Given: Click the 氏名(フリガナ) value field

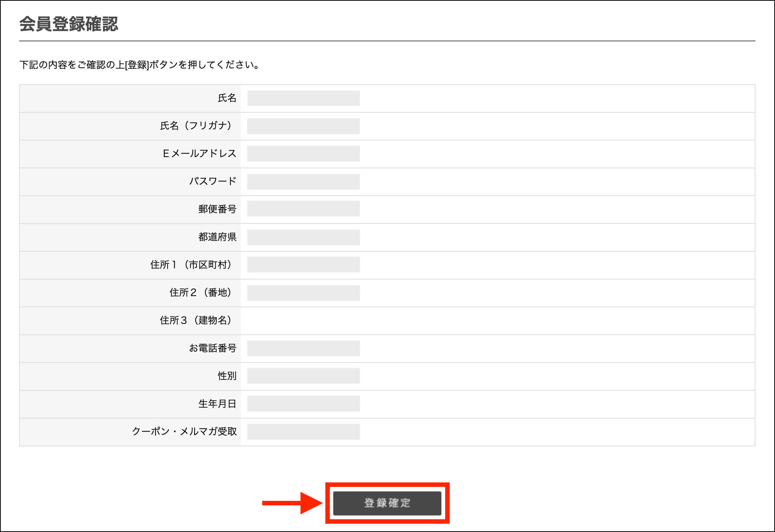Looking at the screenshot, I should [x=303, y=126].
